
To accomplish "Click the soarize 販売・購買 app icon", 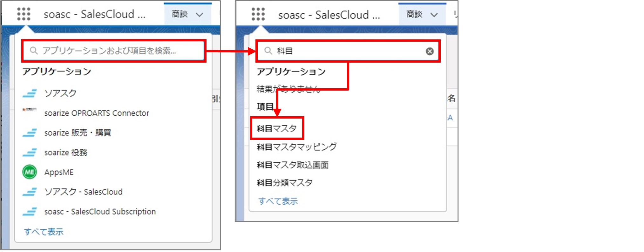I will [30, 133].
